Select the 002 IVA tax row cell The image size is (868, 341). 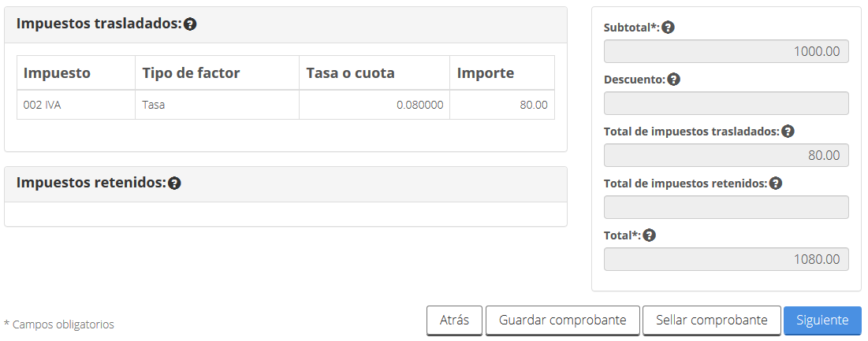[x=76, y=105]
